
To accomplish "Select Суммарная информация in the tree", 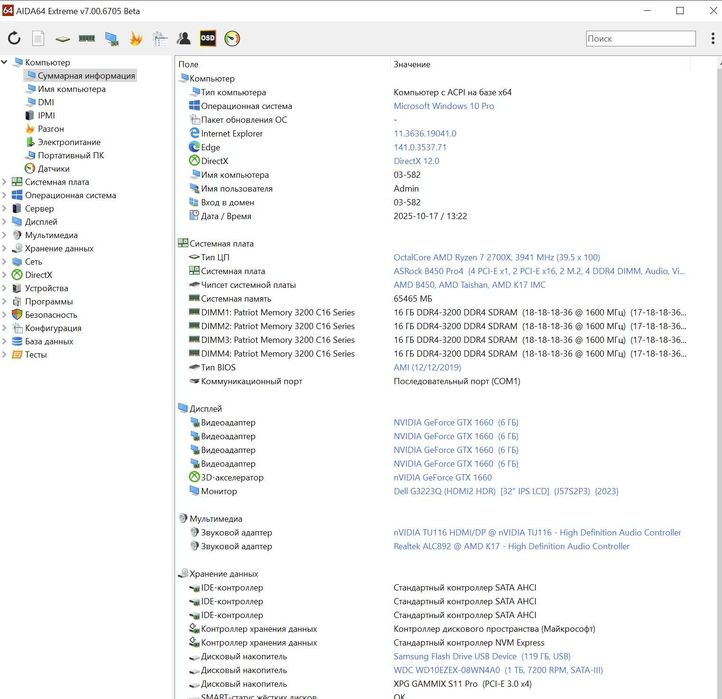I will [x=86, y=76].
